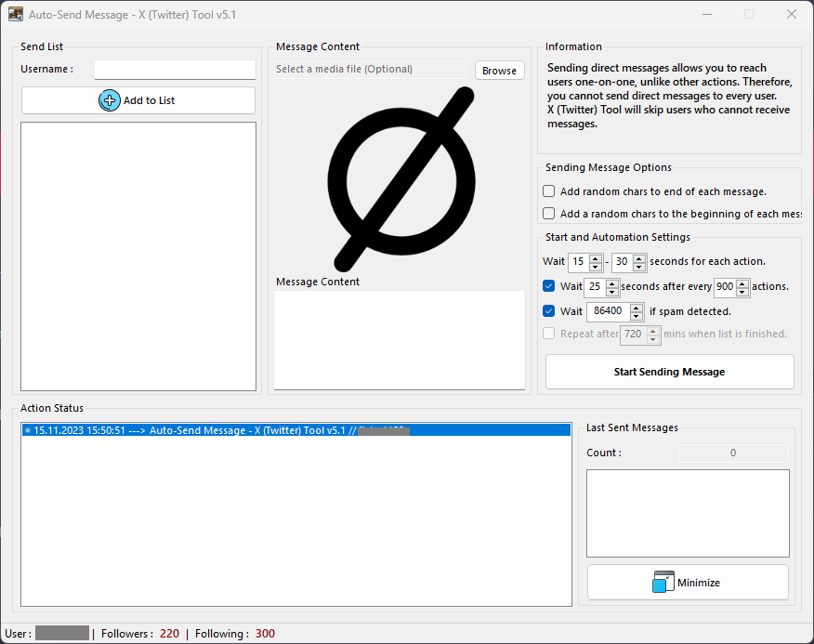Click the Followers count 220
The image size is (814, 644).
point(170,634)
